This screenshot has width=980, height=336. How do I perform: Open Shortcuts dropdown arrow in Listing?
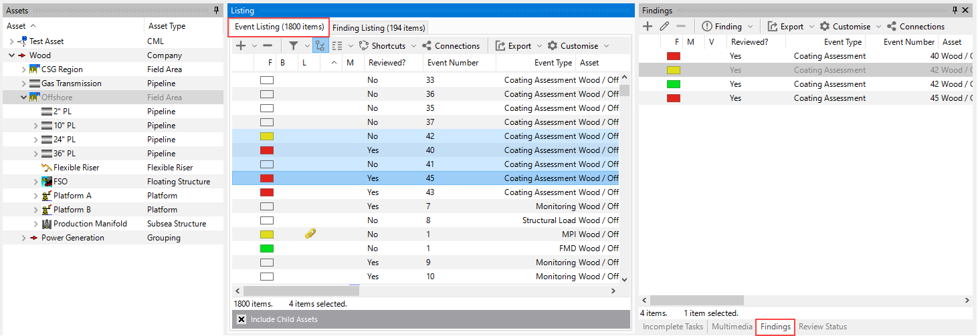click(x=413, y=46)
